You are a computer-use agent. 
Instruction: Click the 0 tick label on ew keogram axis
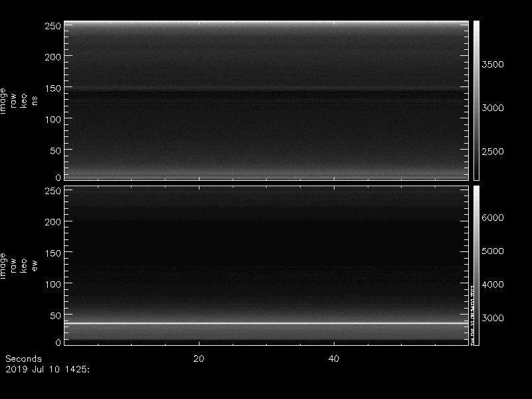pyautogui.click(x=58, y=342)
